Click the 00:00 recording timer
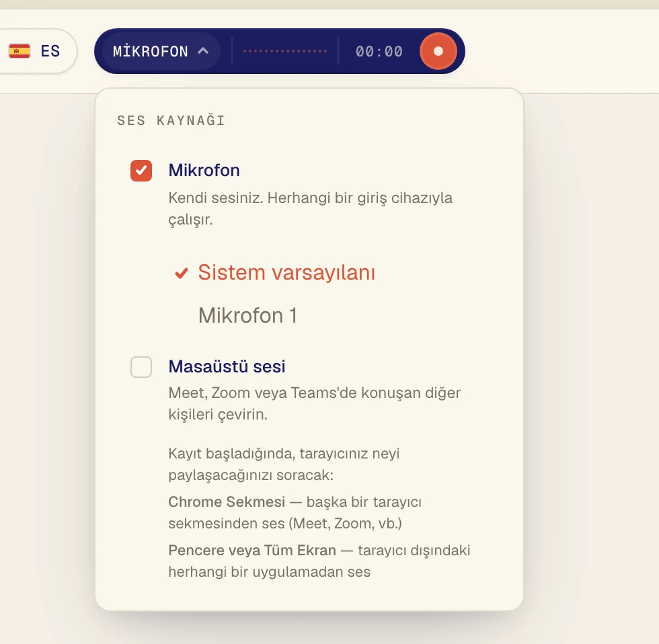 379,51
